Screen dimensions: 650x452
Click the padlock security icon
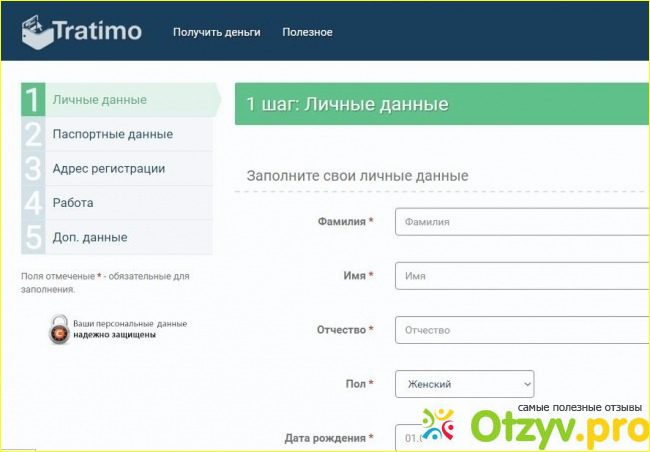click(59, 329)
